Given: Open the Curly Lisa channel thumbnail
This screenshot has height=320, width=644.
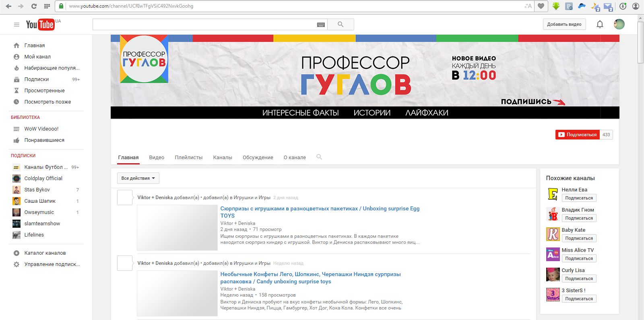Looking at the screenshot, I should point(553,274).
